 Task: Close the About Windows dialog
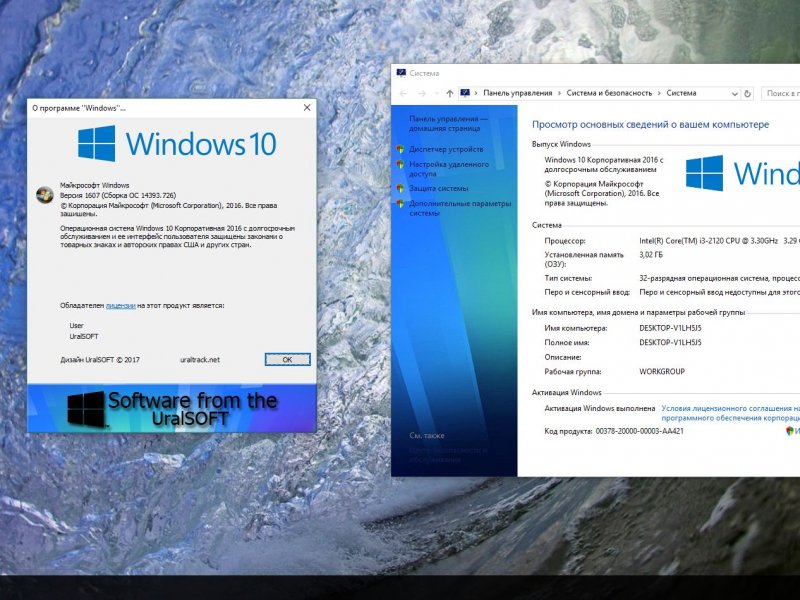pyautogui.click(x=307, y=108)
